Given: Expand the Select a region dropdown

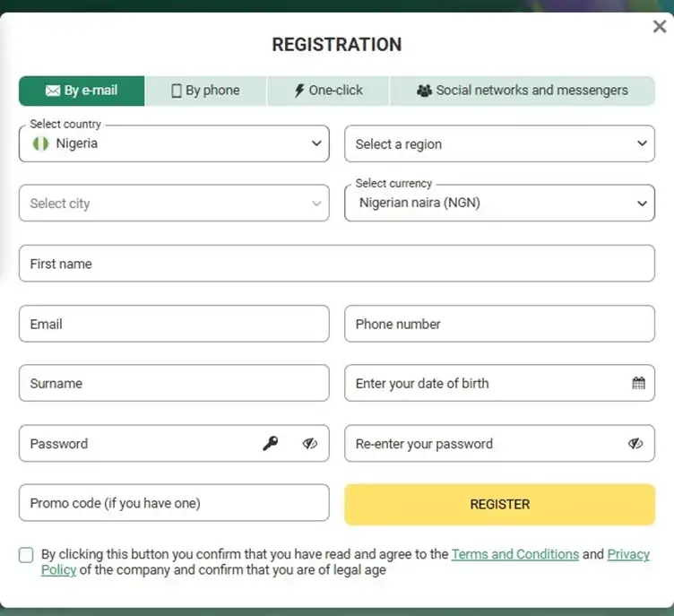Looking at the screenshot, I should click(x=499, y=143).
